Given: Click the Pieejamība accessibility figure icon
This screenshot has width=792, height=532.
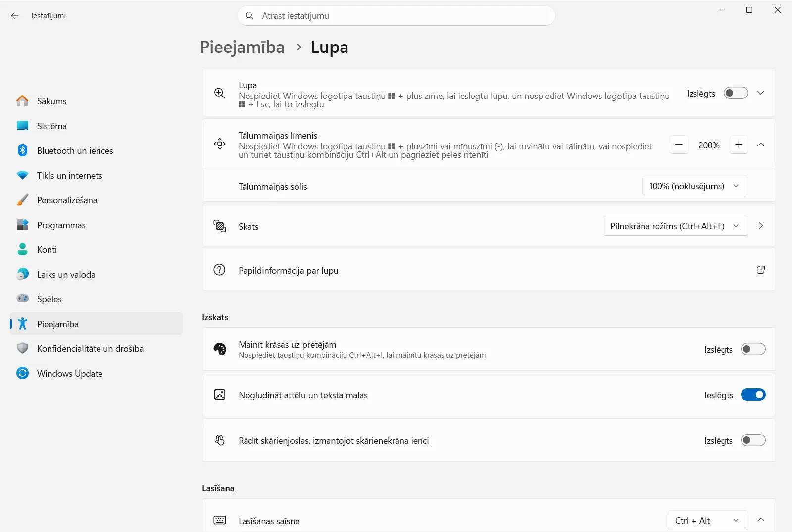Looking at the screenshot, I should coord(22,324).
